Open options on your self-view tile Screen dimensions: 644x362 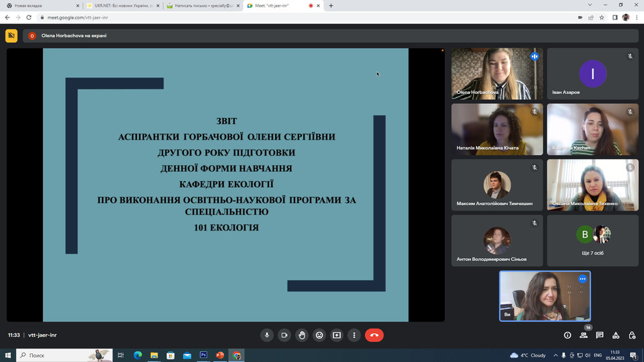tap(582, 279)
